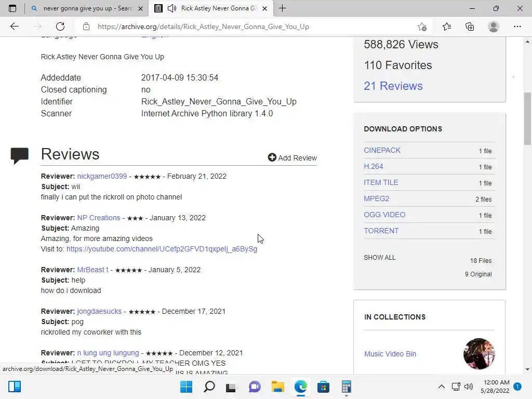Open a new browser tab

pos(282,8)
